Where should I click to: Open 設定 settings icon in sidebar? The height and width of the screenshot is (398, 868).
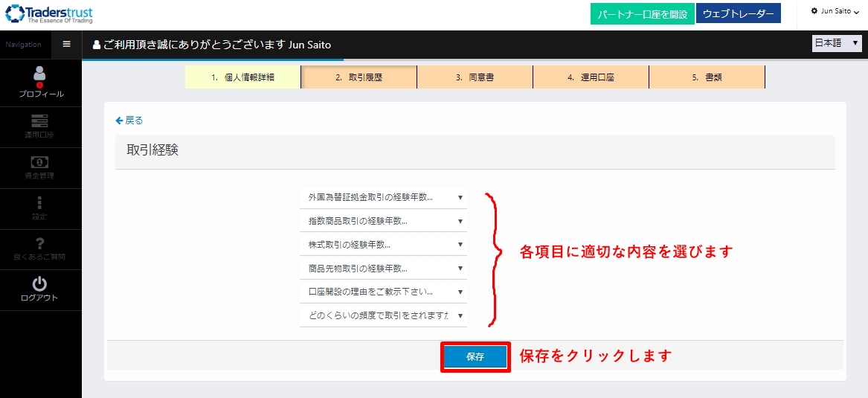[39, 202]
